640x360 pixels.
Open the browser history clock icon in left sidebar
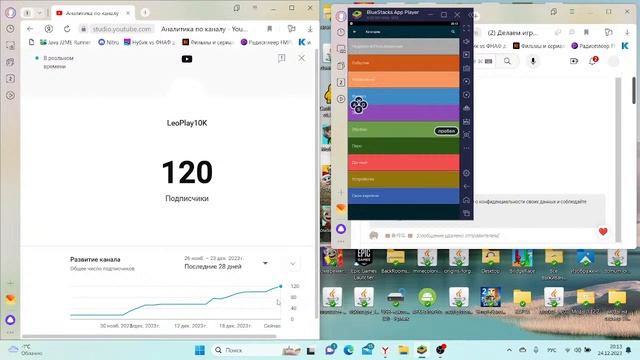point(10,29)
